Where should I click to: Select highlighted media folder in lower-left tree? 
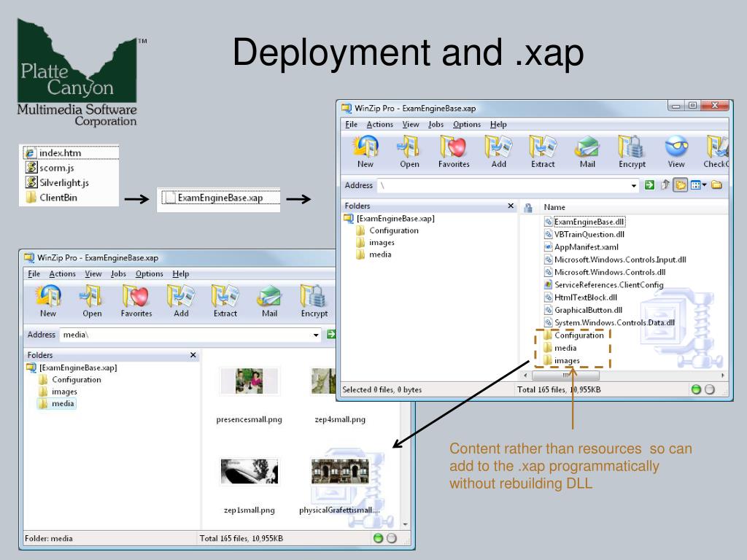[57, 403]
